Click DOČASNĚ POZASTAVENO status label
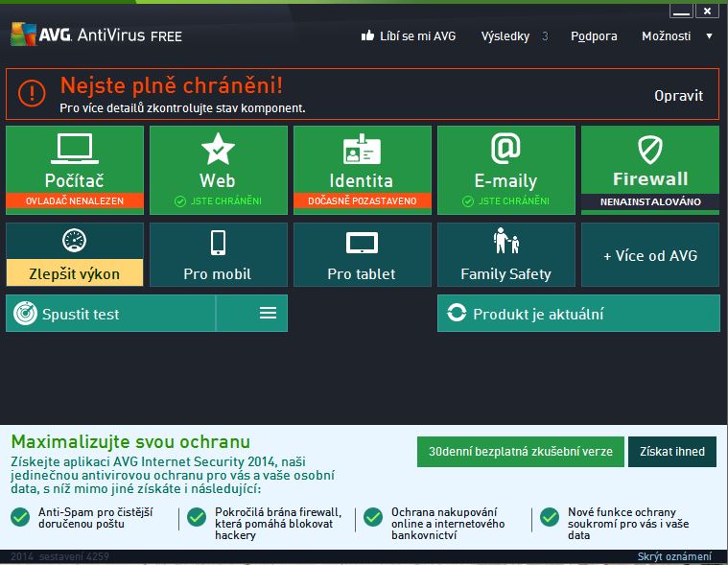The width and height of the screenshot is (728, 565). [363, 201]
